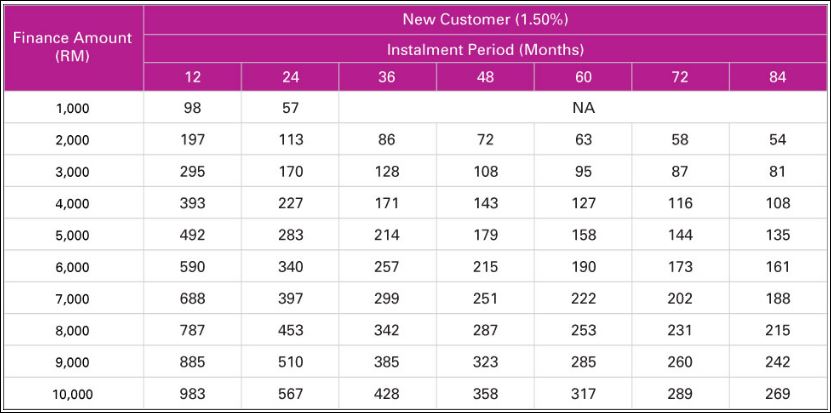Viewport: 831px width, 413px height.
Task: Select the 84 months column header
Action: (x=777, y=77)
